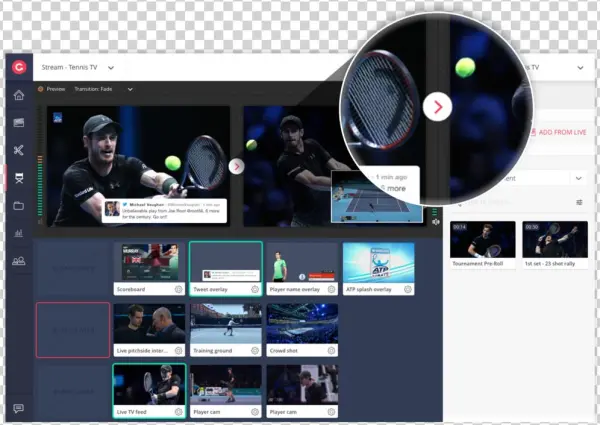
Task: Enable the Player name overlay tile
Action: 301,267
